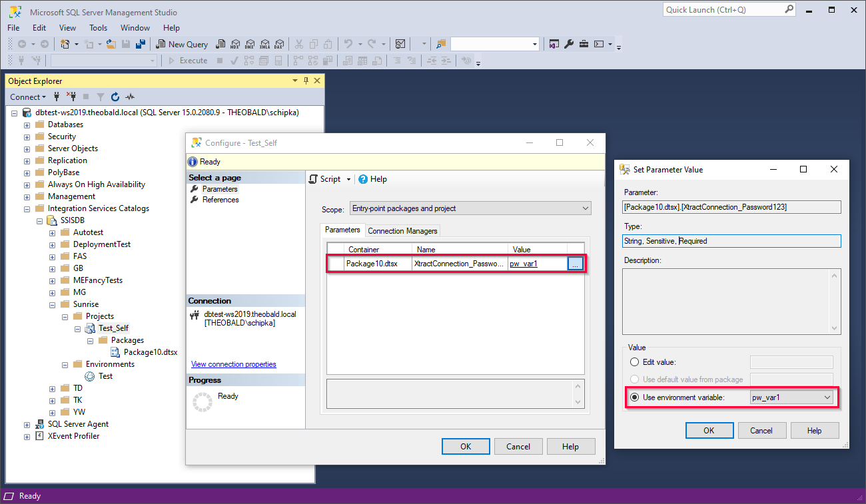Switch to the Parameters tab
The height and width of the screenshot is (504, 866).
coord(342,230)
